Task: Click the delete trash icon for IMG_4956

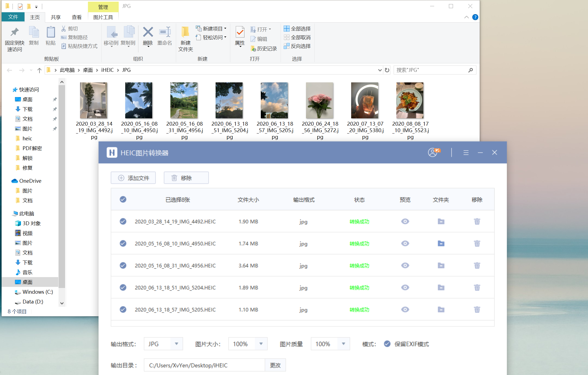Action: (x=477, y=265)
